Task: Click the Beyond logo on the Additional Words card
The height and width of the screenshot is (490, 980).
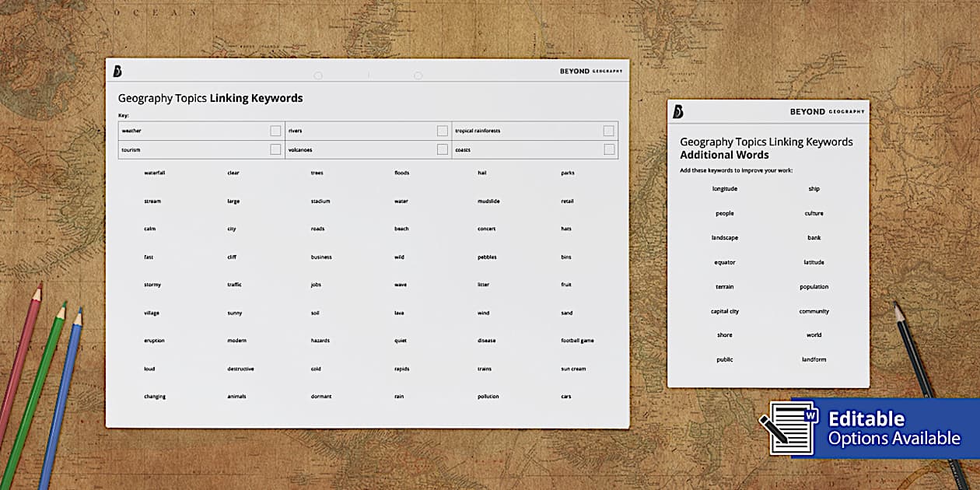Action: coord(677,110)
